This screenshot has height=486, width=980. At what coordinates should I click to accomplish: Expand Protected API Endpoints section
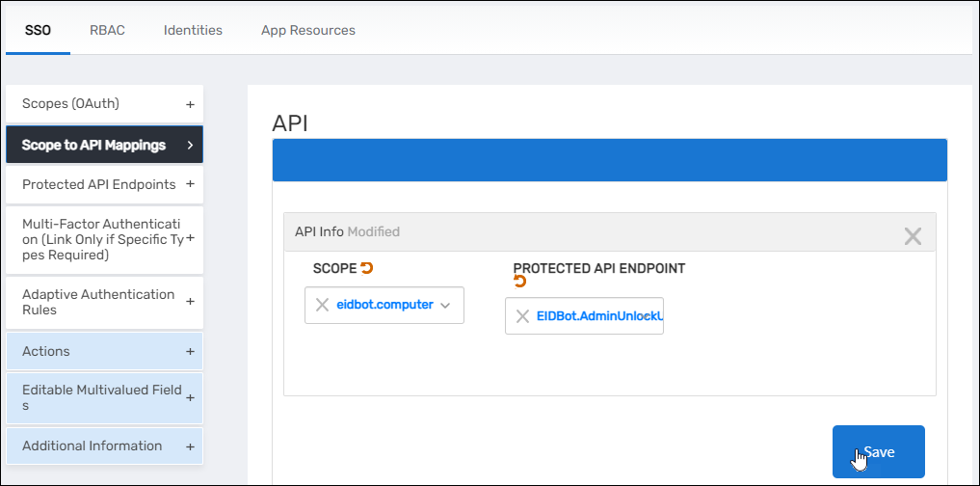pos(104,184)
